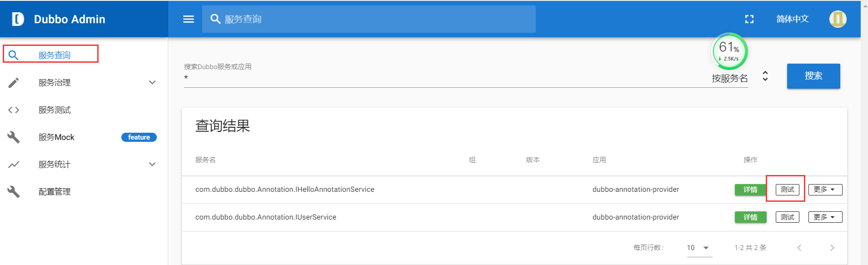Click 测试 for IHelloAnnotationService
This screenshot has width=868, height=265.
787,190
